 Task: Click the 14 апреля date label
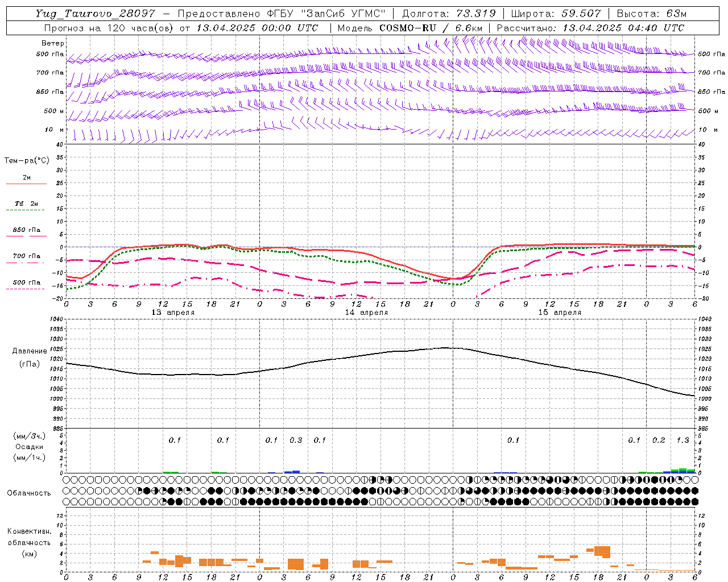click(366, 312)
